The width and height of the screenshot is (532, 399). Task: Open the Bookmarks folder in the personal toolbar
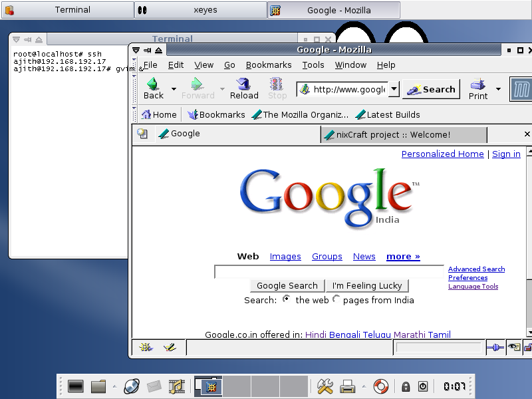pos(216,114)
